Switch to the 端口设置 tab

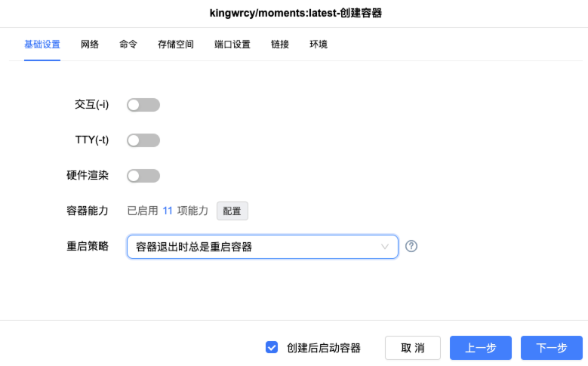point(232,45)
